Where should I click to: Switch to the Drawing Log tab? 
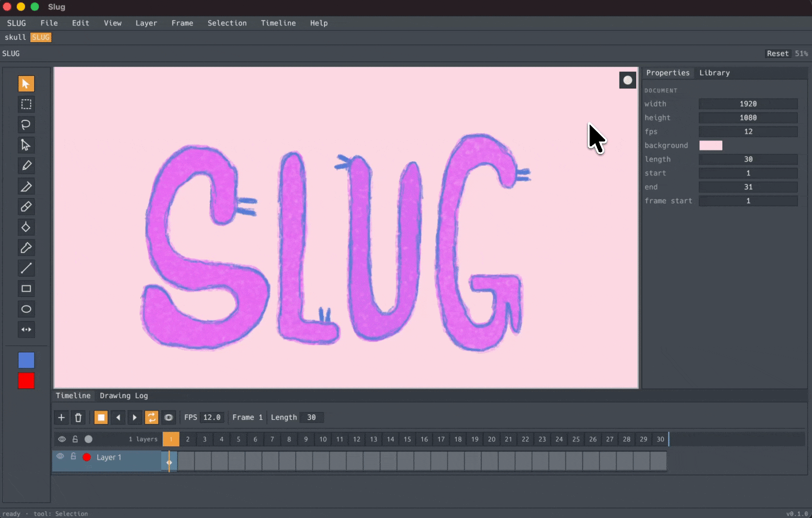point(124,396)
